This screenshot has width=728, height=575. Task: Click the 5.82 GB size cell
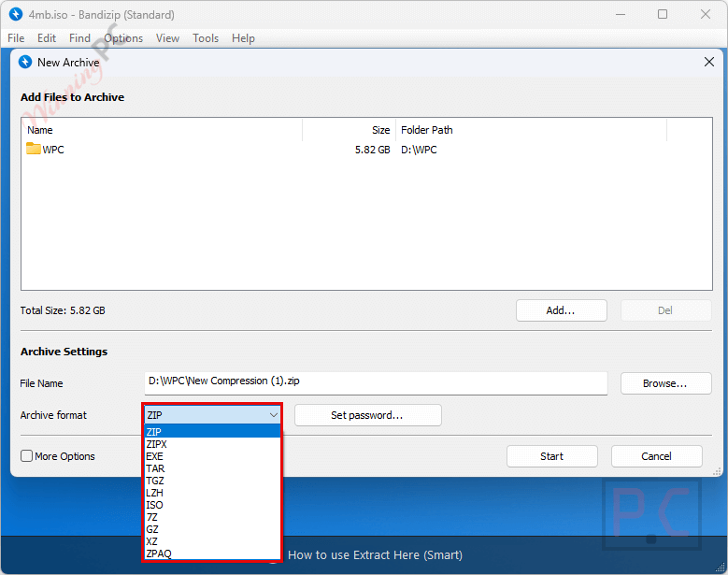(372, 150)
